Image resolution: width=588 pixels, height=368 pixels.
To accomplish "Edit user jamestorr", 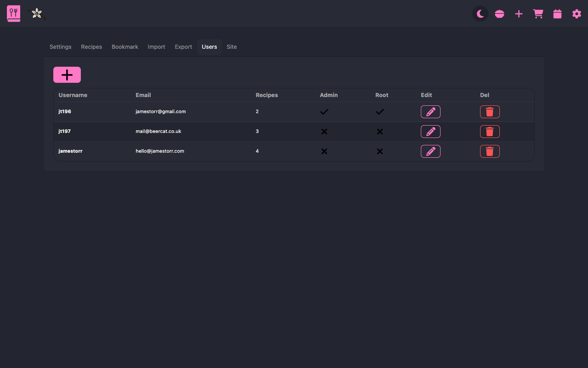I will 430,151.
